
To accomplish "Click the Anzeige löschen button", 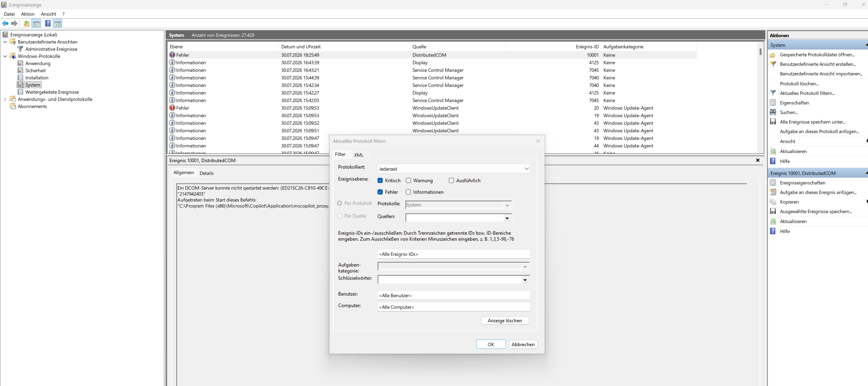I will pyautogui.click(x=505, y=320).
